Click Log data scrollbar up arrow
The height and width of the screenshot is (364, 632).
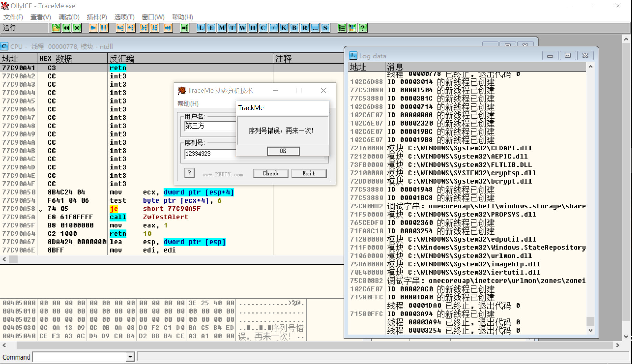591,67
